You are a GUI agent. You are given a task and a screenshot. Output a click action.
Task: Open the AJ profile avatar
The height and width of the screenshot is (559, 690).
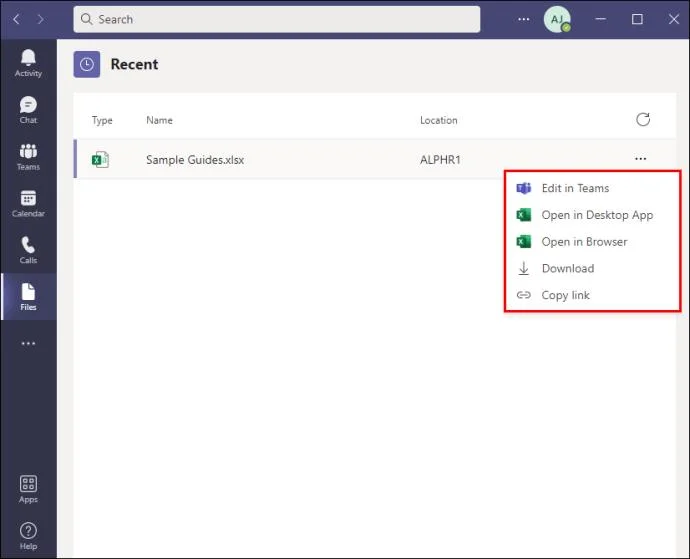point(557,19)
